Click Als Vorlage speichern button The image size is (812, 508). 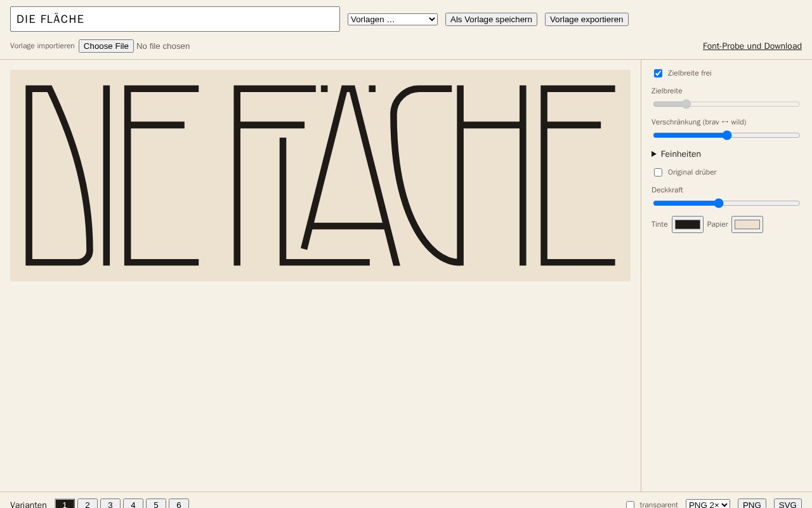coord(491,20)
